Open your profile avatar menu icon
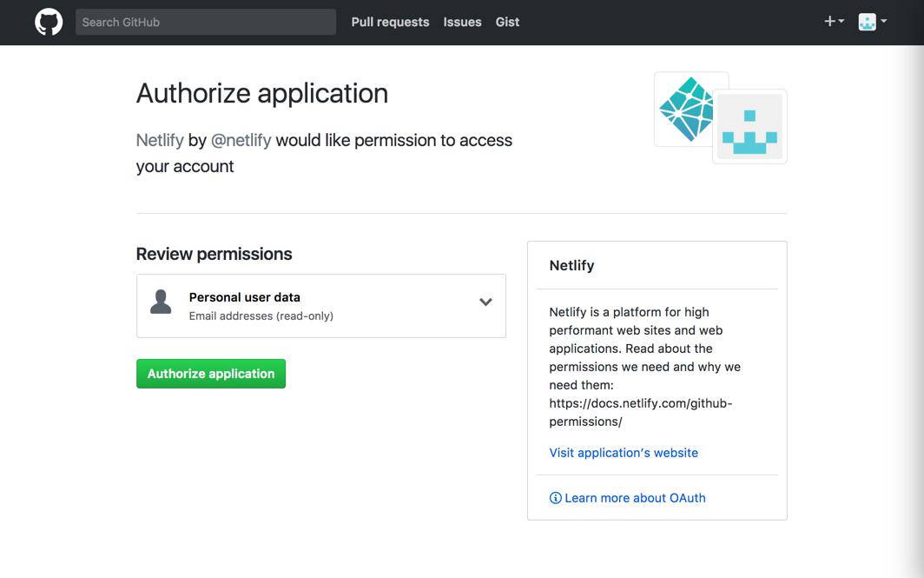This screenshot has height=578, width=924. [868, 21]
